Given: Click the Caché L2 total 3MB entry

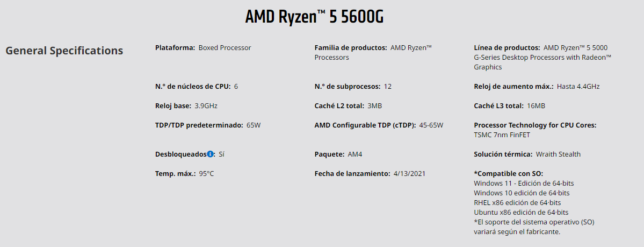Looking at the screenshot, I should [348, 106].
